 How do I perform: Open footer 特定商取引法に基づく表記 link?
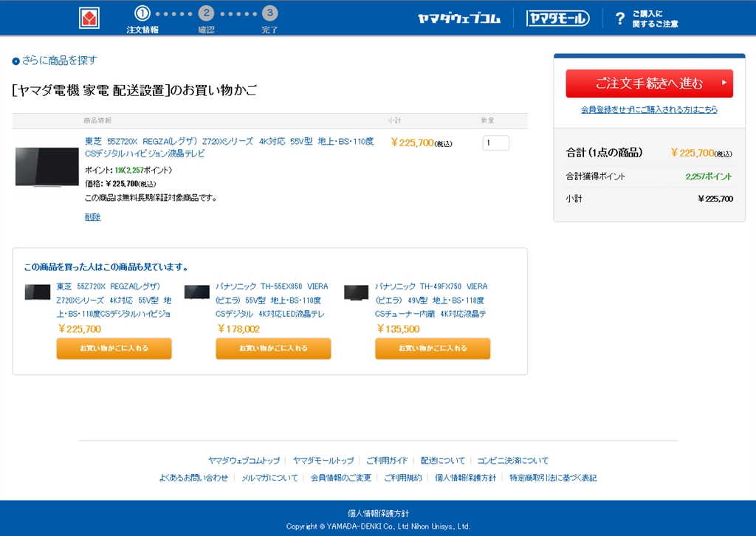tap(553, 478)
